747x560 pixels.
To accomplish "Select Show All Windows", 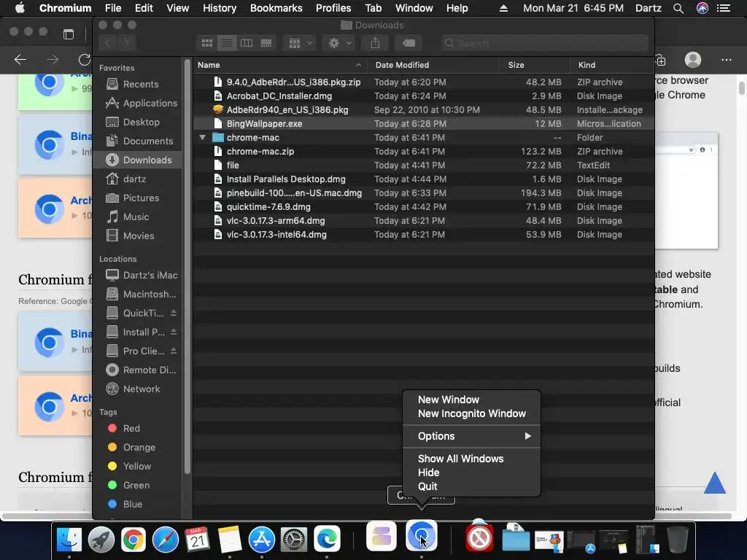I will click(x=472, y=459).
